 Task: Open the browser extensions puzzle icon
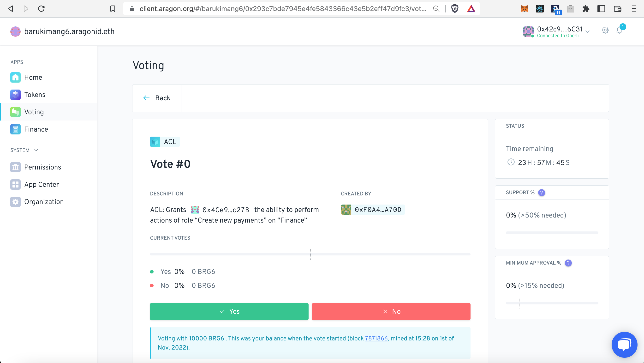(x=586, y=9)
